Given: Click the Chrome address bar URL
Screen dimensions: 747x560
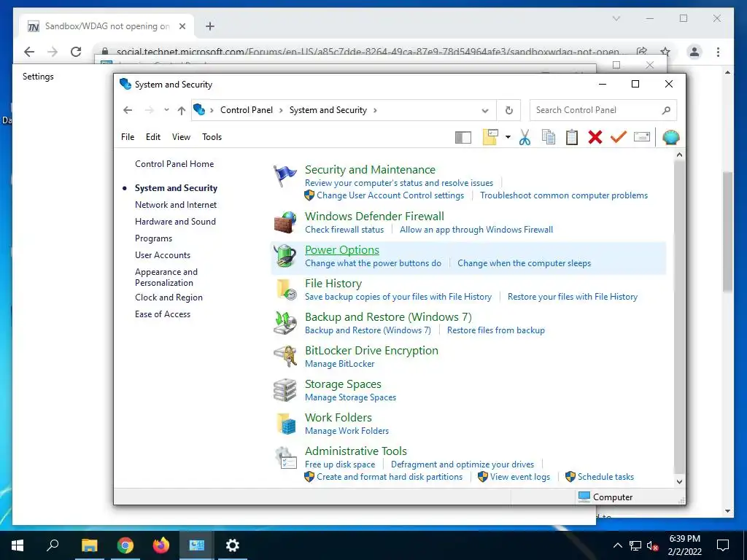Looking at the screenshot, I should [x=368, y=52].
